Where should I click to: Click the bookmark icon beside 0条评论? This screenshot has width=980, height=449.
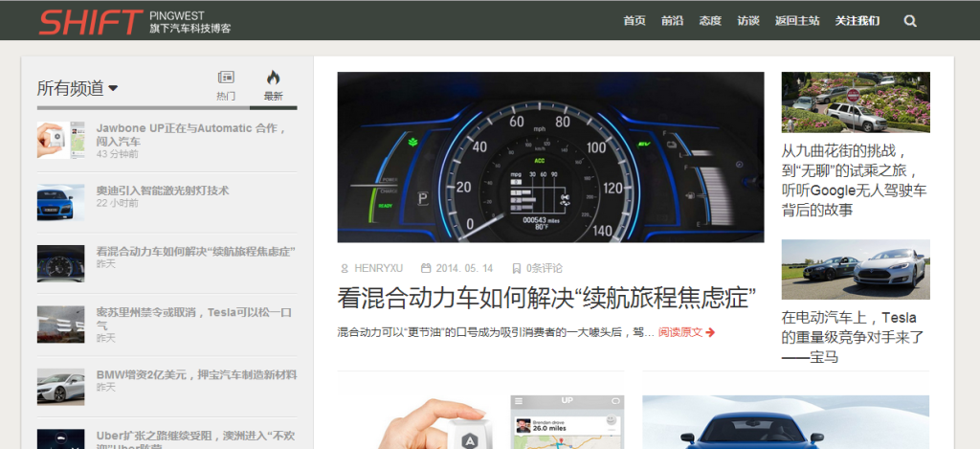point(516,268)
